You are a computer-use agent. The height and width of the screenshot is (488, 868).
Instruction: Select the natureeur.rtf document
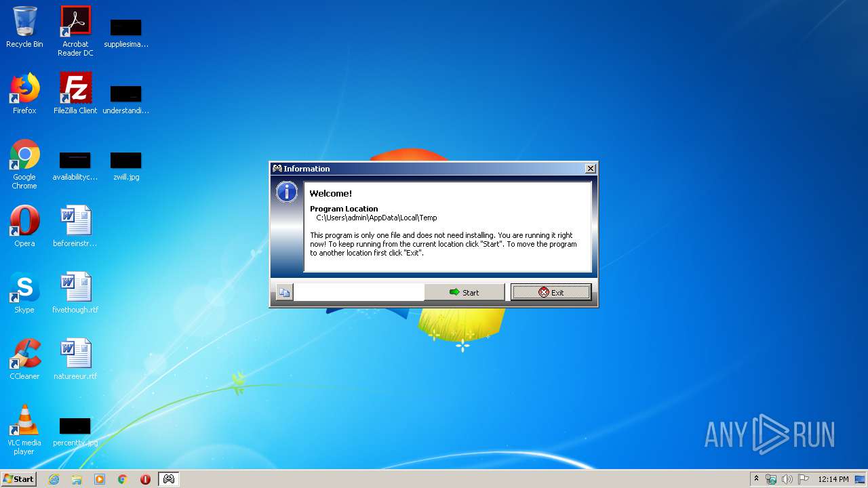[75, 360]
